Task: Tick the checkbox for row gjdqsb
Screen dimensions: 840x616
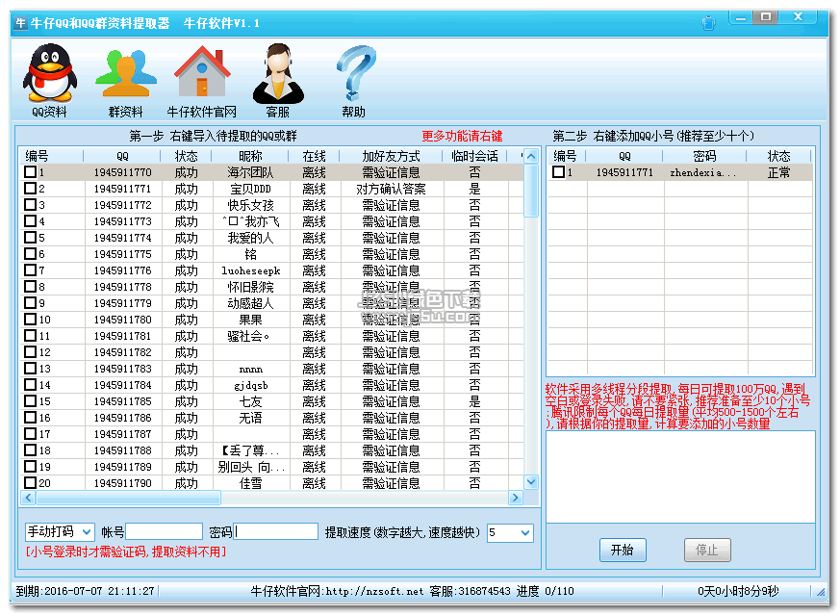Action: (31, 385)
